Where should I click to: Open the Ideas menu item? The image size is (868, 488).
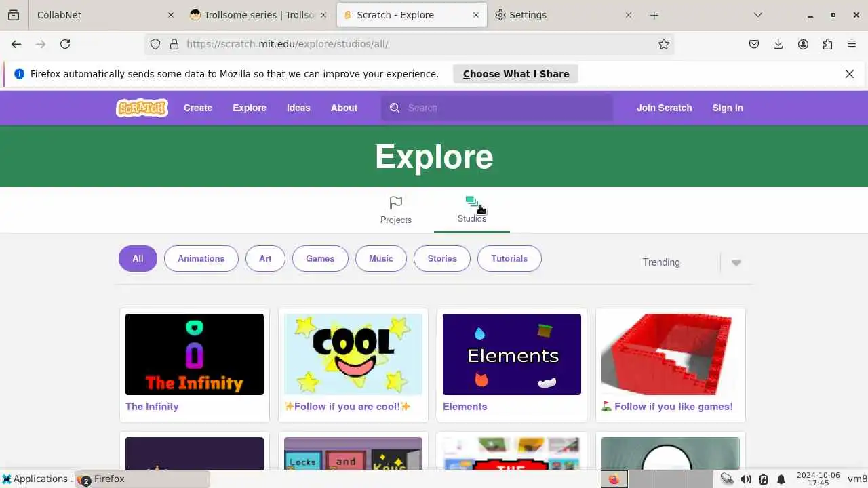pos(298,108)
